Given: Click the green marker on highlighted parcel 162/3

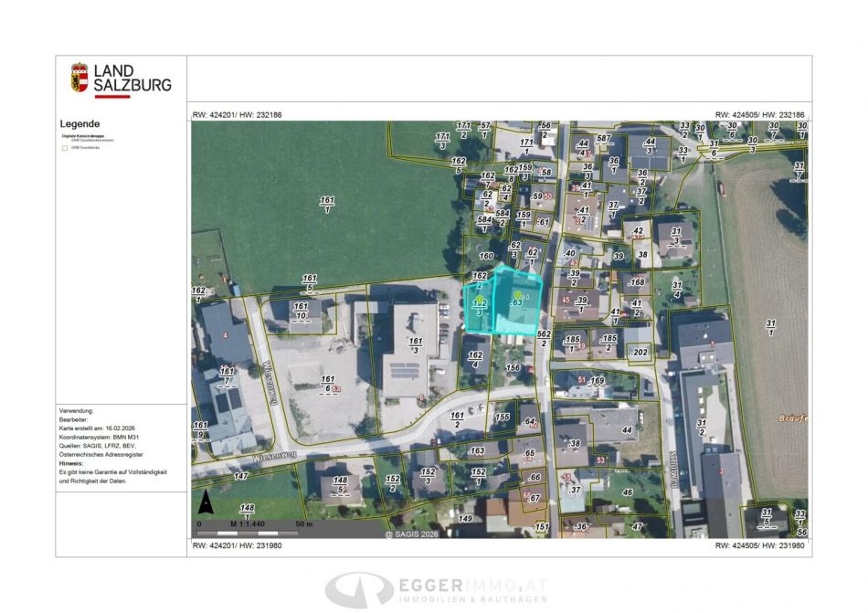Looking at the screenshot, I should [x=476, y=301].
